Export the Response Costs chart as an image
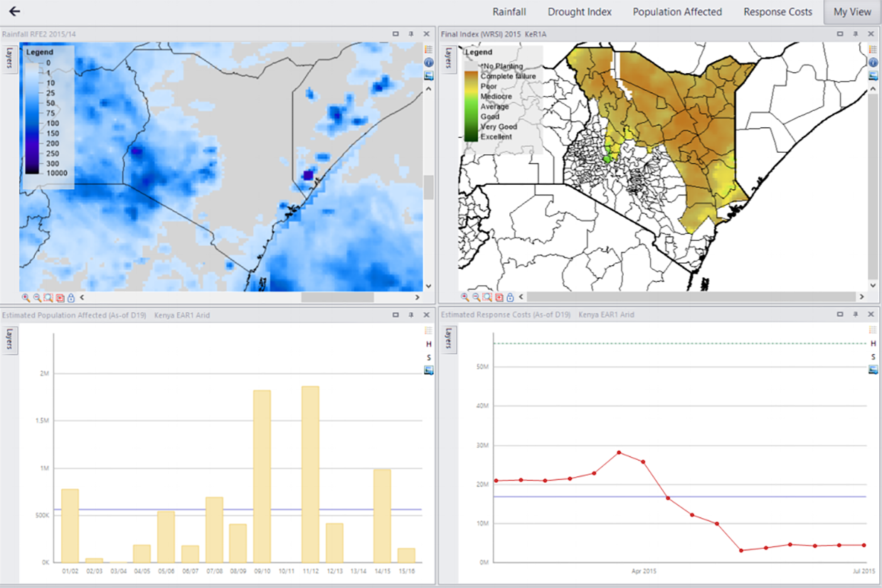Screen dimensions: 882x588 (872, 370)
